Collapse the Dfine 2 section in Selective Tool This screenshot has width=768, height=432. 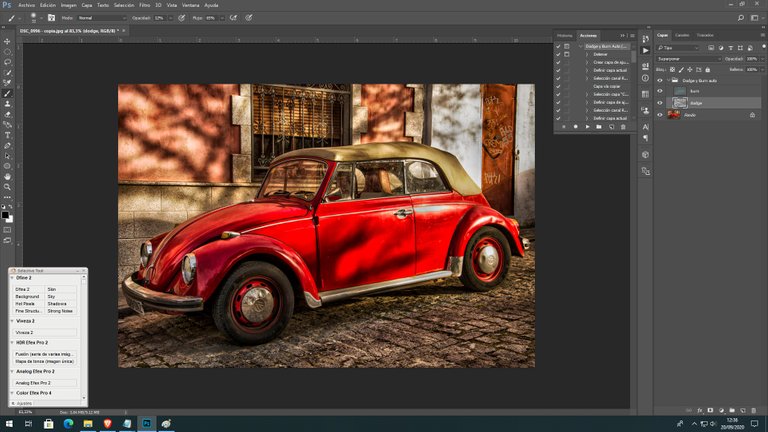[12, 278]
